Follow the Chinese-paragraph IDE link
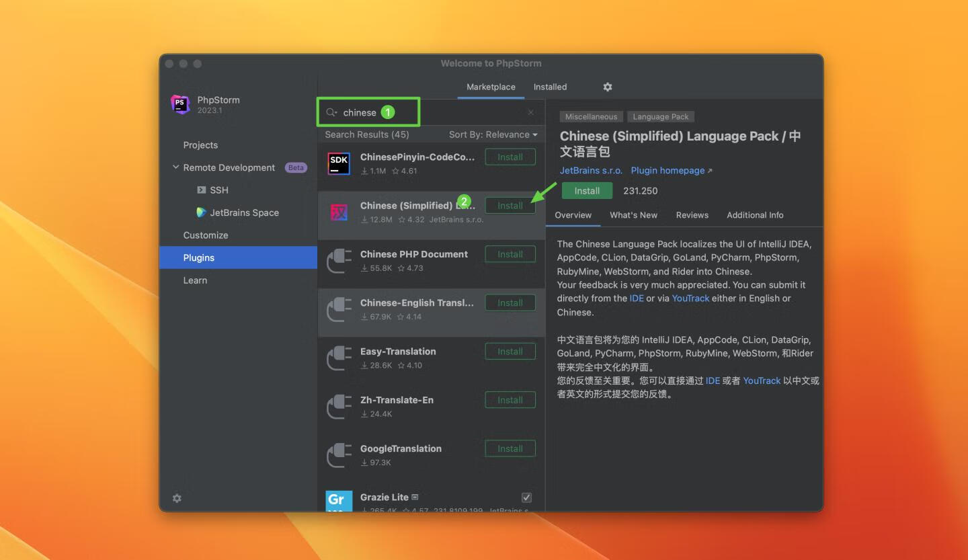Screen dimensions: 968x560 (713, 381)
